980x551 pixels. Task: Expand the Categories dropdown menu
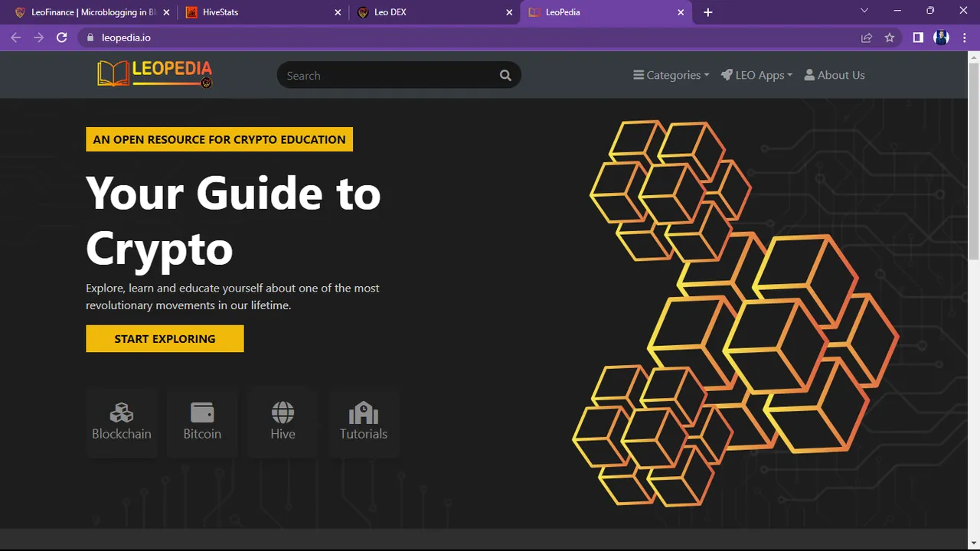(x=671, y=75)
